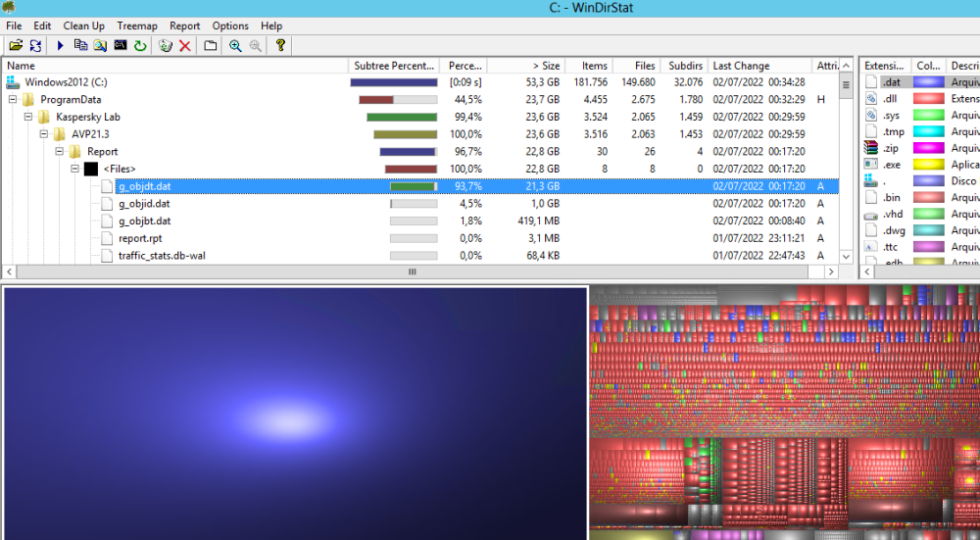The width and height of the screenshot is (980, 540).
Task: Click the extension list scroll-left arrow
Action: tap(867, 271)
